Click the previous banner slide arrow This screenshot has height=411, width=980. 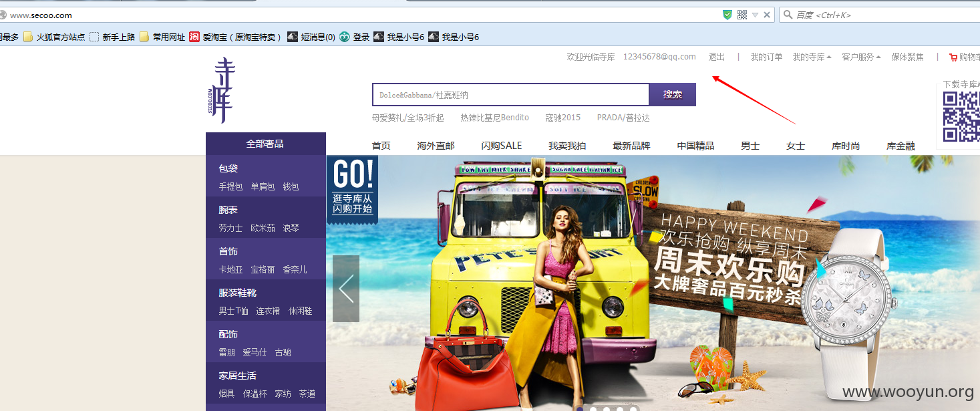point(346,289)
